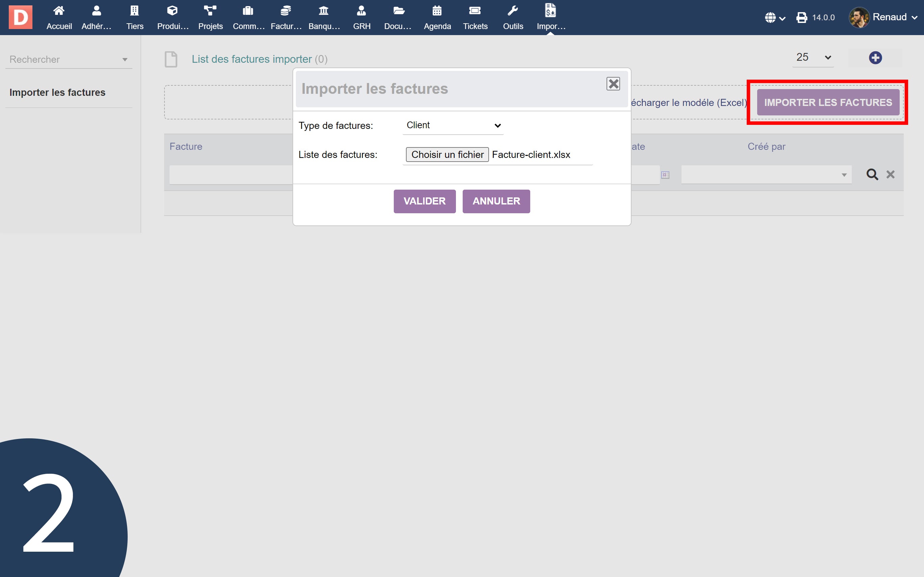This screenshot has width=924, height=577.
Task: Click the magnifier search filter icon
Action: click(872, 174)
